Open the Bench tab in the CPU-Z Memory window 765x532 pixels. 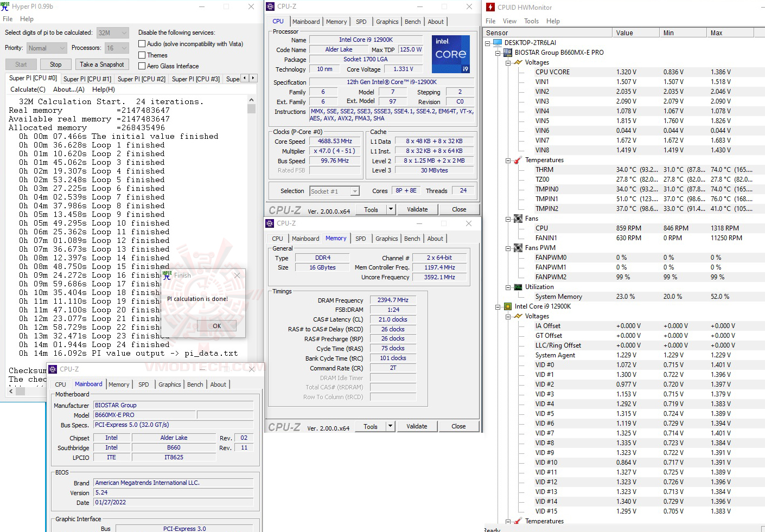click(x=412, y=239)
